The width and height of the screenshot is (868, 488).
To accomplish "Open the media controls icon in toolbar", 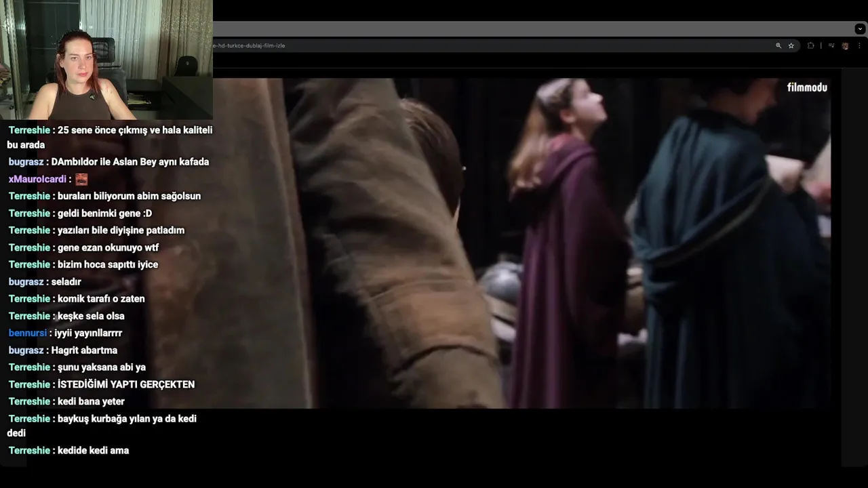I will (831, 45).
